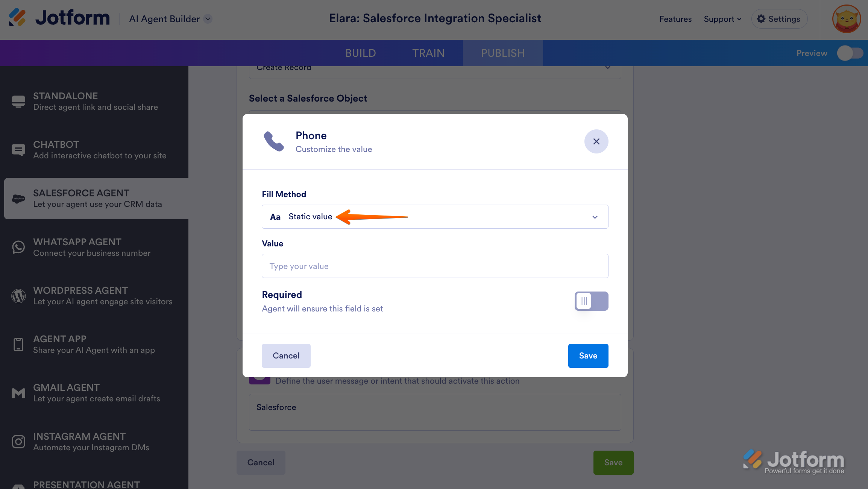This screenshot has width=868, height=489.
Task: Click the Agent App phone icon
Action: pos(18,345)
